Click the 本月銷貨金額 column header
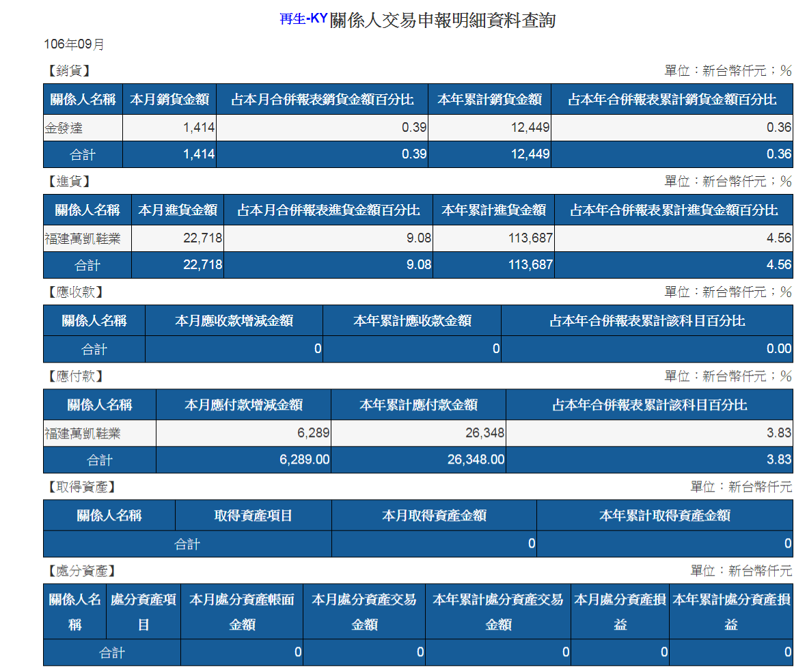 click(x=169, y=99)
